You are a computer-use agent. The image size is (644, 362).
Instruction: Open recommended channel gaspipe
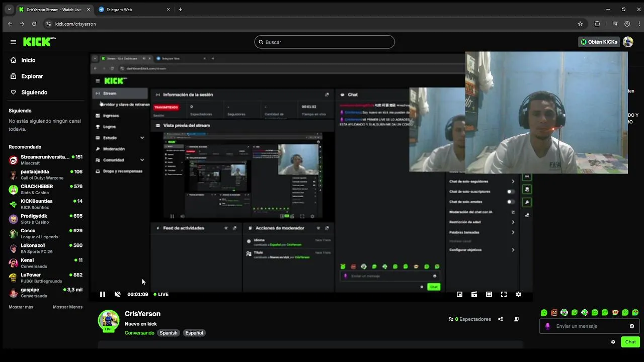pos(45,293)
